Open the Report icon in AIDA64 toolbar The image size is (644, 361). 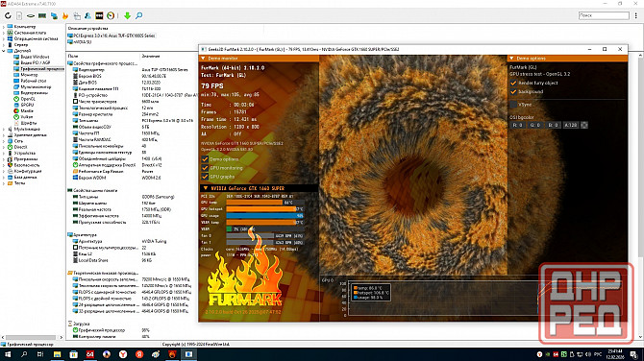pyautogui.click(x=19, y=15)
